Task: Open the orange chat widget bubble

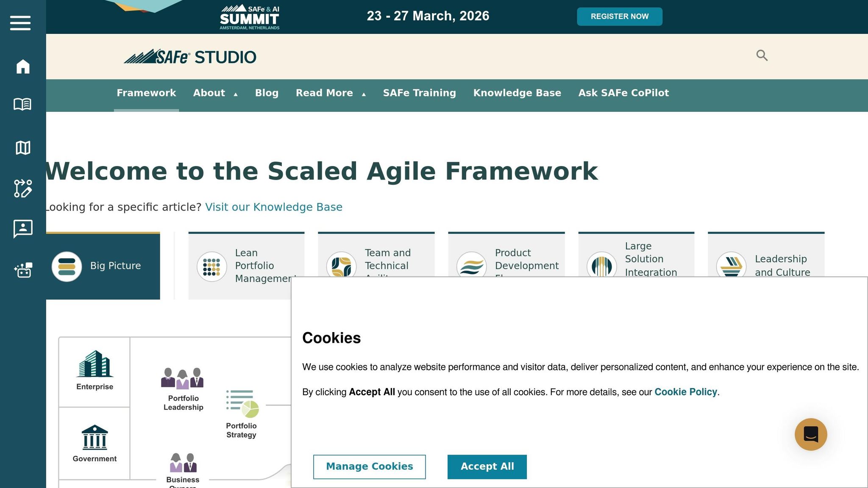Action: point(810,435)
